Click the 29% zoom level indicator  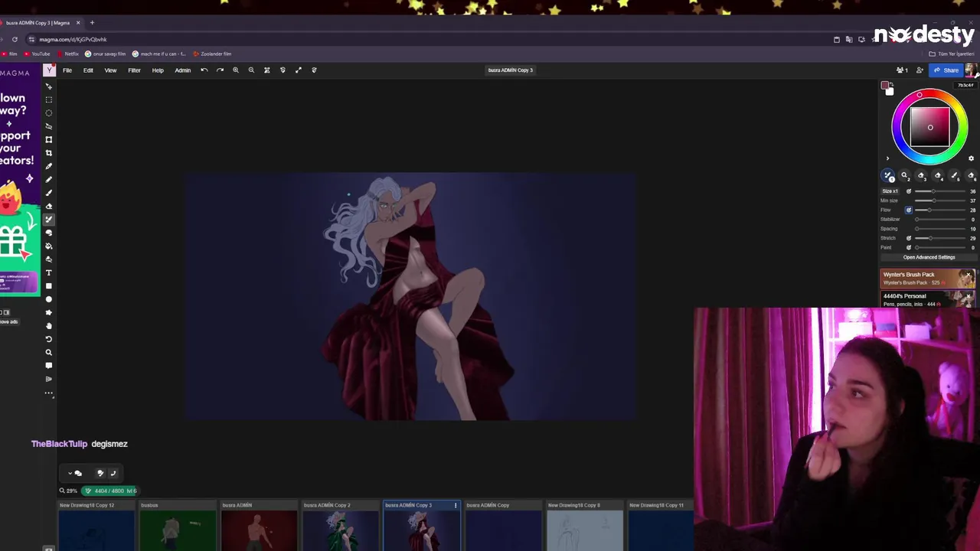pyautogui.click(x=69, y=491)
